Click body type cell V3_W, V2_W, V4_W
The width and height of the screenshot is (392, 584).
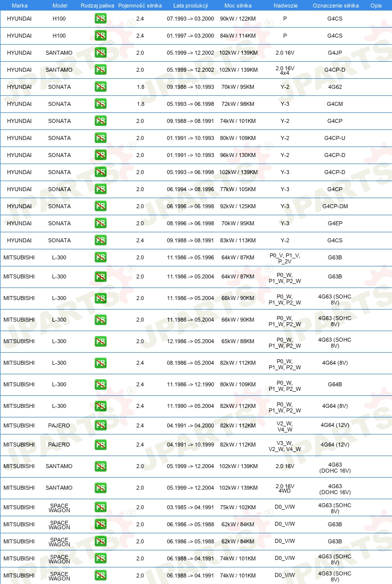285,446
